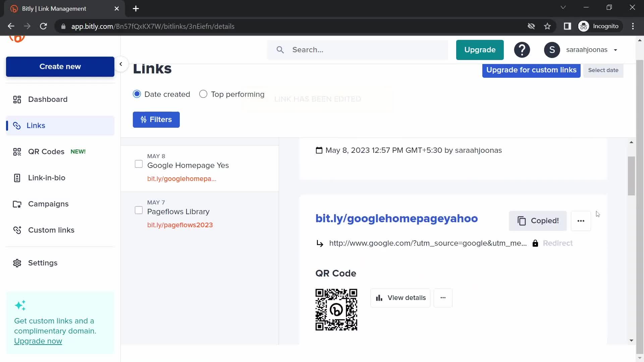Open bit.ly/googlehomepa... link in list
The image size is (644, 362).
[181, 179]
